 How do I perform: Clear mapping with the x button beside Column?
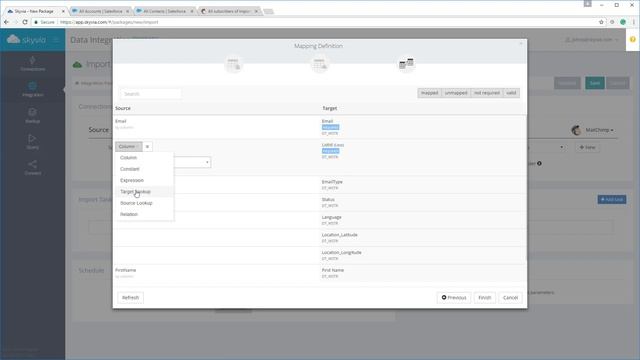(x=147, y=147)
